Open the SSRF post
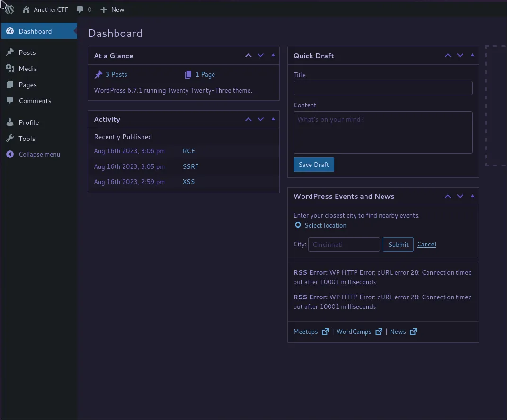The height and width of the screenshot is (420, 507). click(x=190, y=166)
